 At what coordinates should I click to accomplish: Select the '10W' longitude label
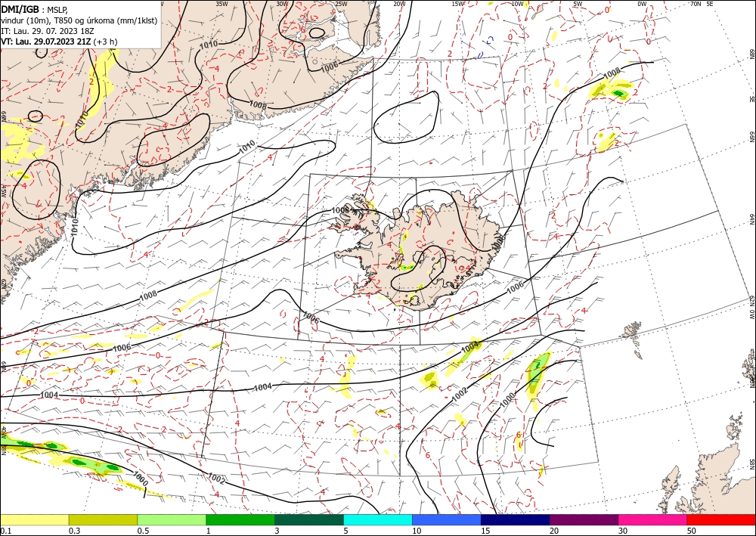point(517,3)
